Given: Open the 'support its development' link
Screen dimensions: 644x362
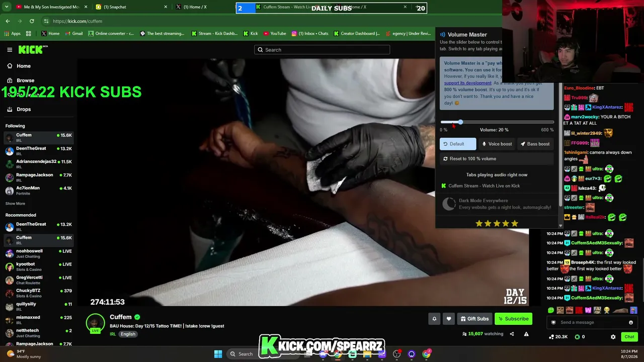Looking at the screenshot, I should tap(467, 83).
